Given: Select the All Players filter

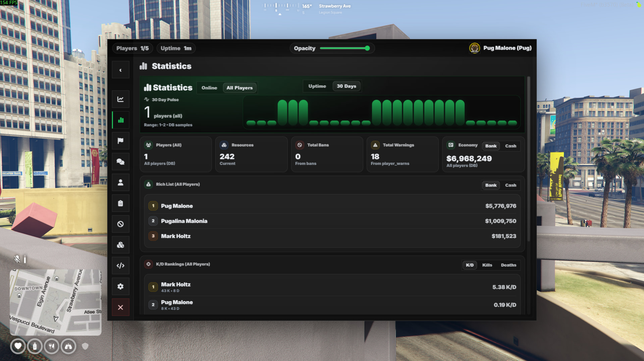Looking at the screenshot, I should click(239, 88).
